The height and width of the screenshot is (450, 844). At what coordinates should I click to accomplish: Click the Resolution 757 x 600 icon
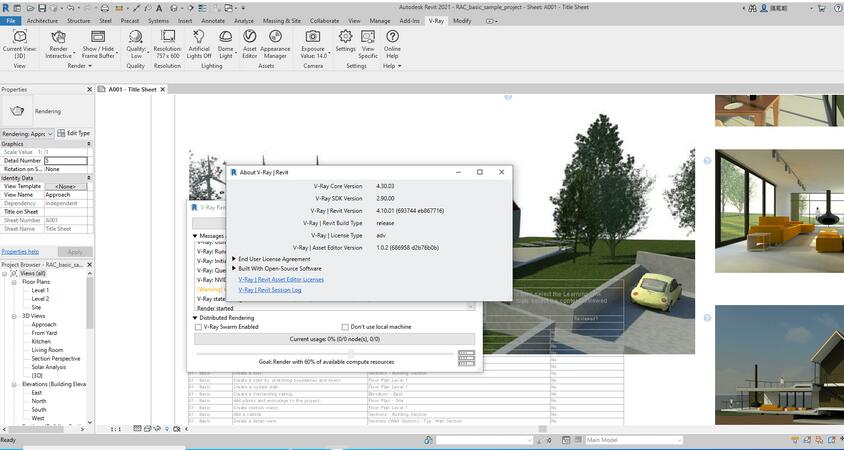[167, 37]
